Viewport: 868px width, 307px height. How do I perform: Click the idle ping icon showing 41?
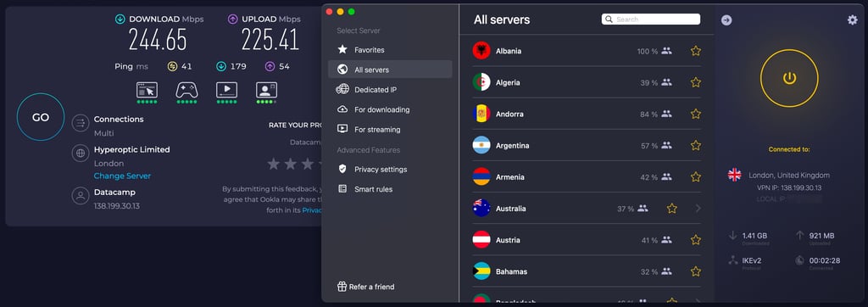[172, 66]
